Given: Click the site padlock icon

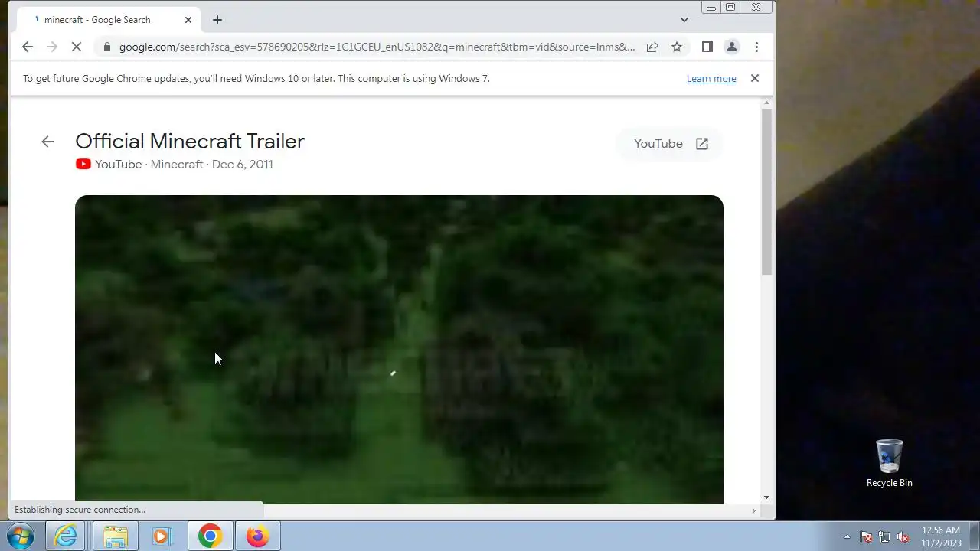Looking at the screenshot, I should coord(106,47).
